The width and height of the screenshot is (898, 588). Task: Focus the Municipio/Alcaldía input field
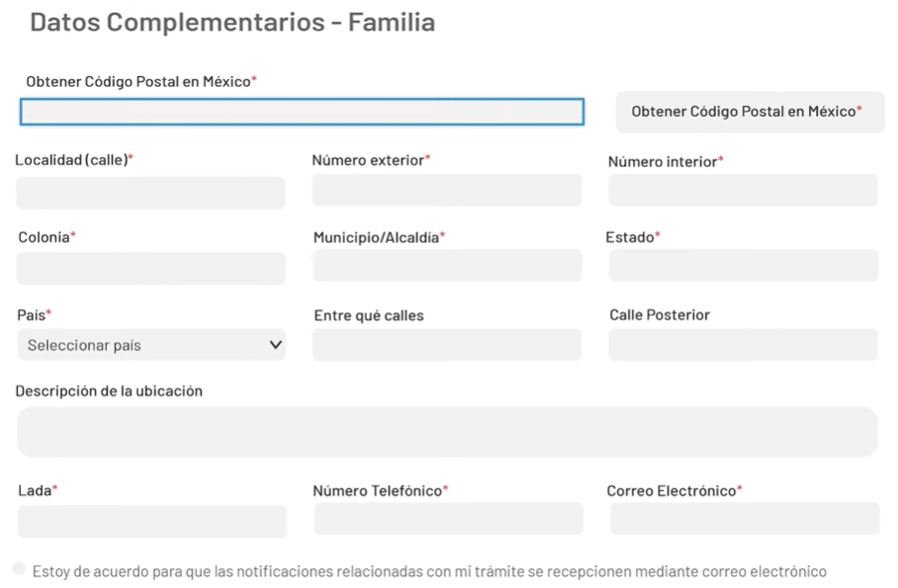[447, 265]
